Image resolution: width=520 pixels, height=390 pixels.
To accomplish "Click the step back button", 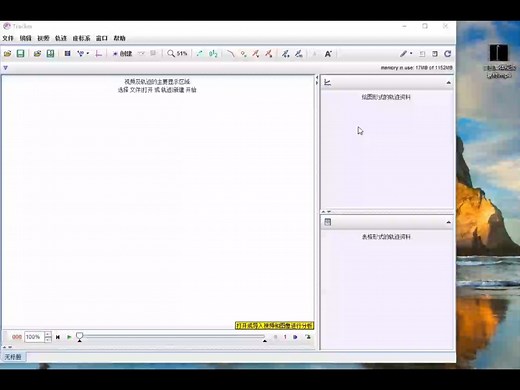I will (275, 337).
